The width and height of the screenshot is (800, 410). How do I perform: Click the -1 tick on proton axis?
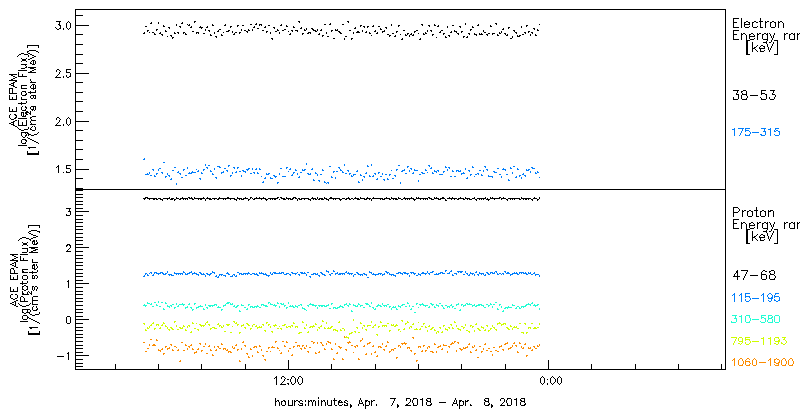tap(63, 355)
